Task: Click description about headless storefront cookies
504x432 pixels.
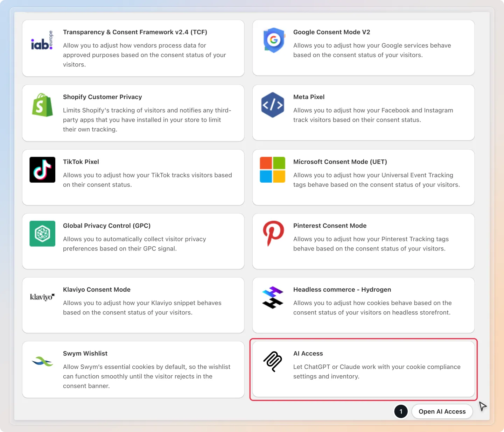Action: pos(373,308)
